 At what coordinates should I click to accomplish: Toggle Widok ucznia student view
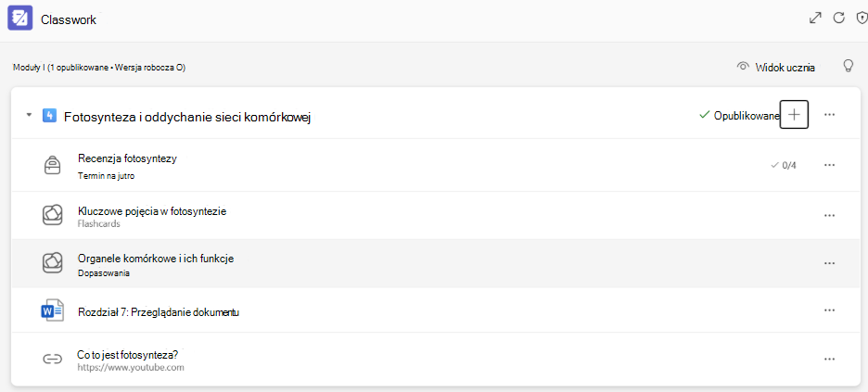click(776, 68)
